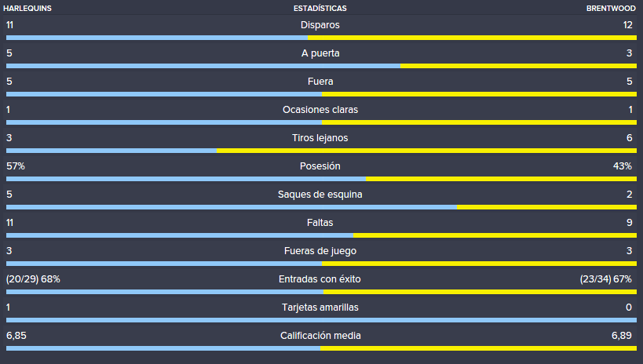Click Brentwood 43% possession value
Viewport: 643px width, 364px height.
(x=622, y=166)
